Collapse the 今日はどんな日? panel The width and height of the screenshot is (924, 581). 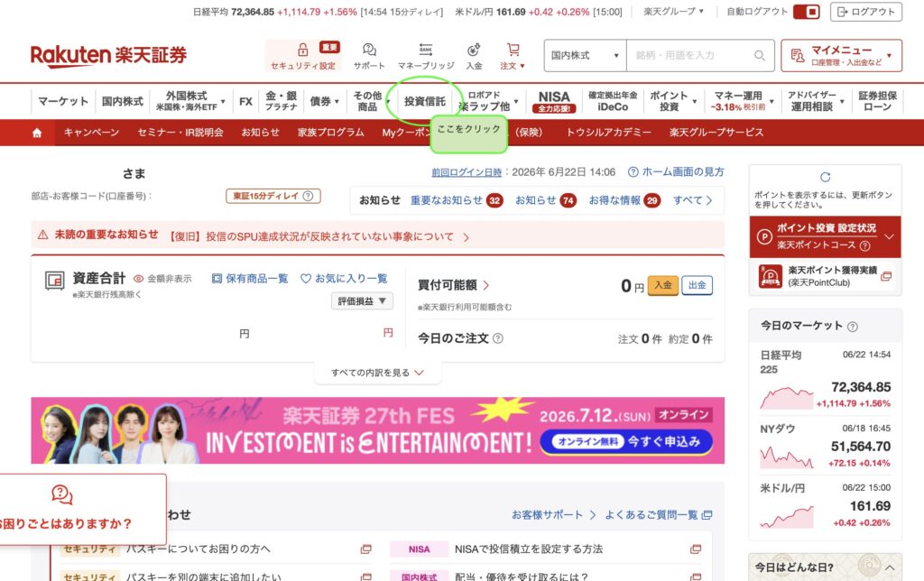point(890,568)
